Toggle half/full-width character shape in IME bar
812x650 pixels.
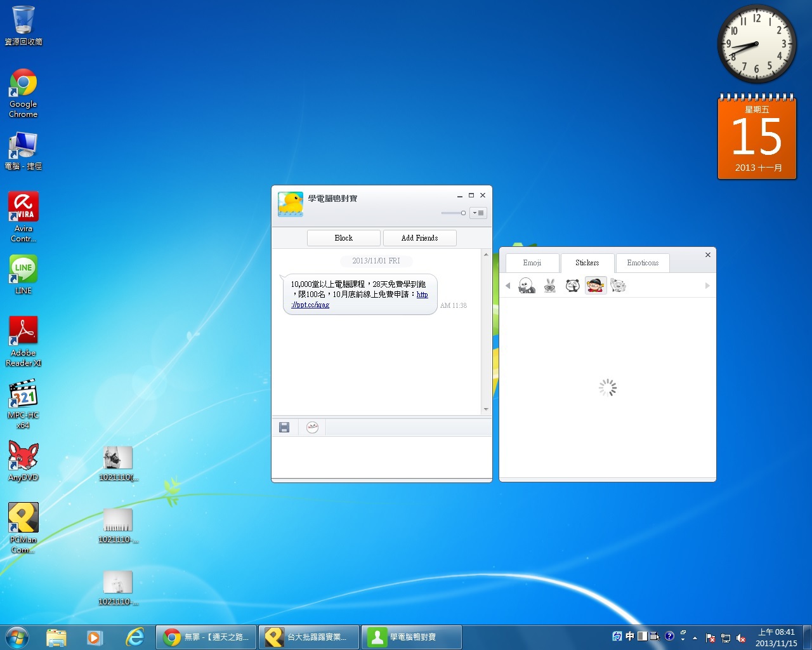point(642,636)
